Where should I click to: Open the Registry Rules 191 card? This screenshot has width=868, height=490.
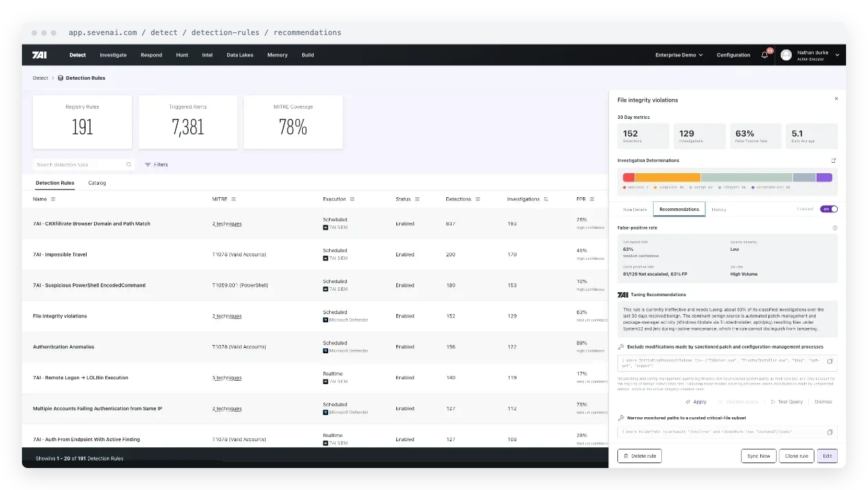(x=82, y=122)
